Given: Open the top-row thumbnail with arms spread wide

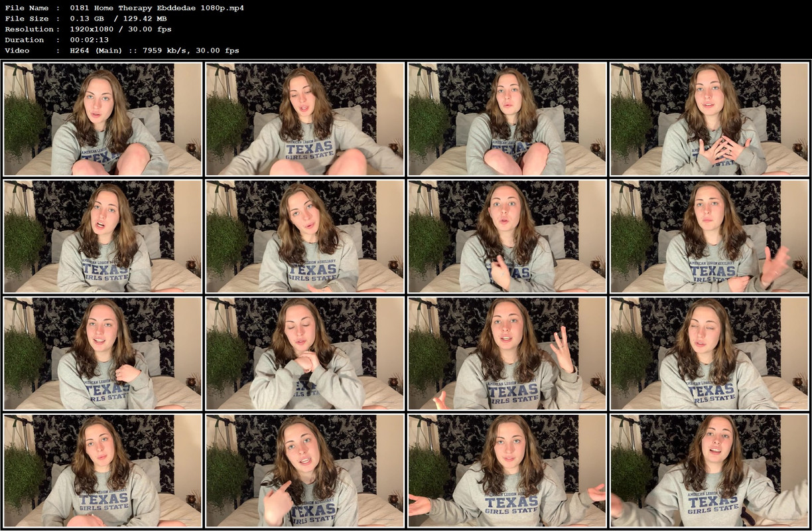Looking at the screenshot, I should (305, 119).
